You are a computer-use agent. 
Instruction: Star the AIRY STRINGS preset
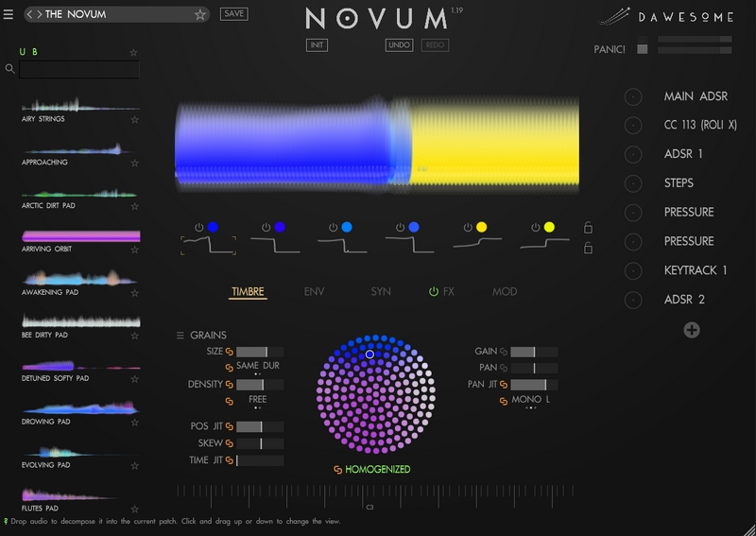pyautogui.click(x=135, y=120)
